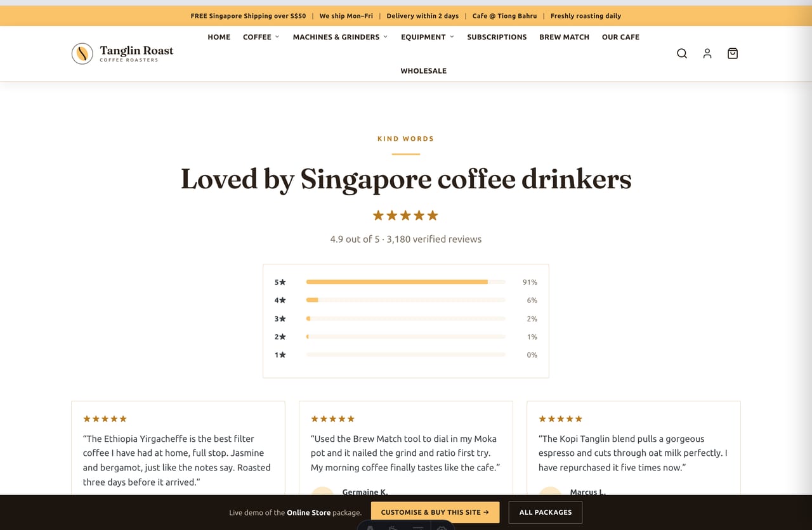The width and height of the screenshot is (812, 530).
Task: Click "Cafe @ Tiong Bahru" banner text
Action: coord(504,16)
